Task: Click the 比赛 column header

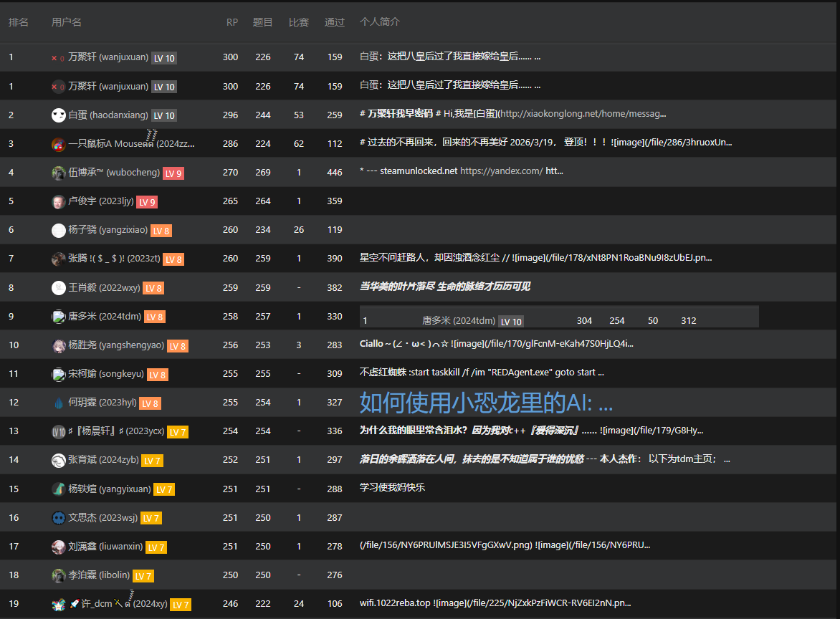Action: (298, 22)
